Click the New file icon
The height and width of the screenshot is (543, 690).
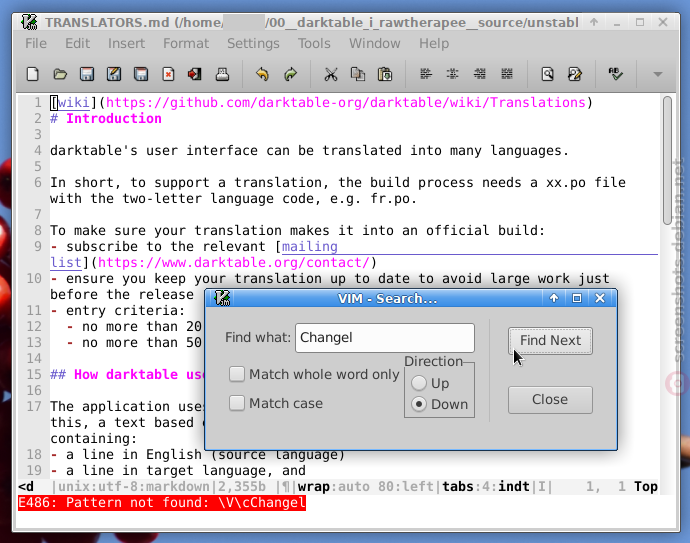pos(33,74)
